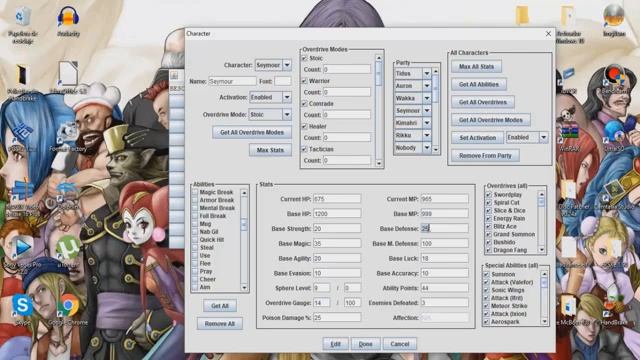Open the Activation dropdown
The width and height of the screenshot is (640, 360).
pos(287,97)
